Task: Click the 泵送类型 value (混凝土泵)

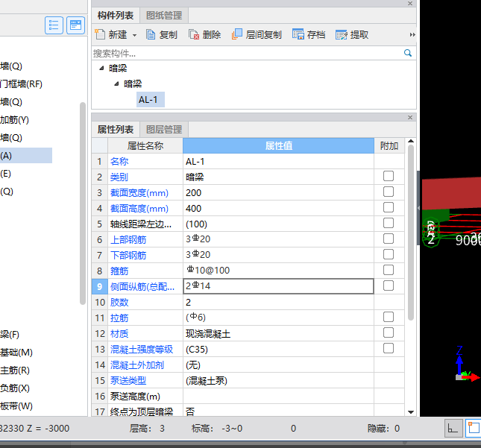Action: click(278, 381)
